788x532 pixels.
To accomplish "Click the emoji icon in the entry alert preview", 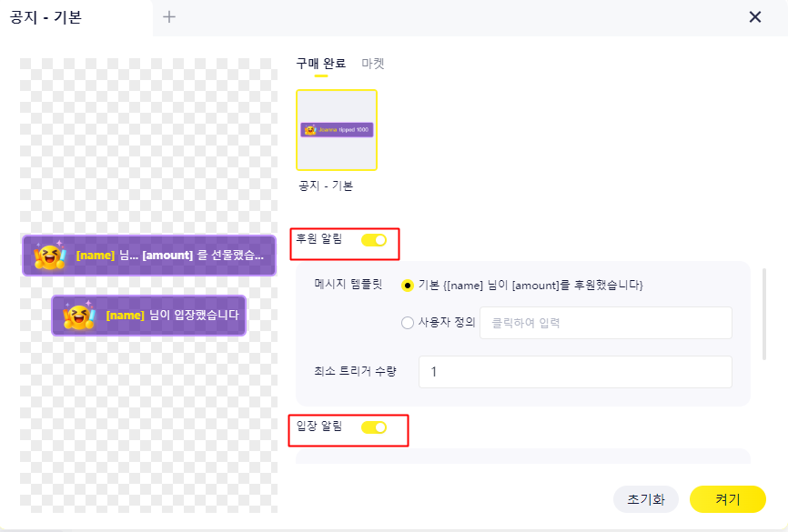I will pyautogui.click(x=80, y=316).
